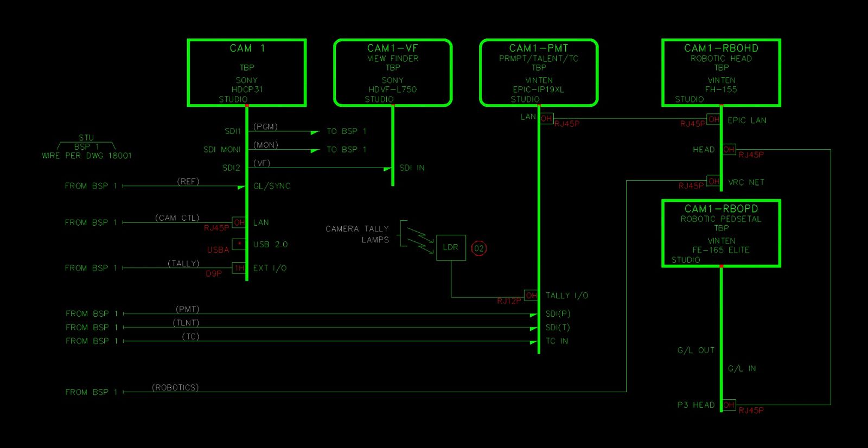This screenshot has height=448, width=868.
Task: Click the GL/SYNC port label
Action: [272, 186]
